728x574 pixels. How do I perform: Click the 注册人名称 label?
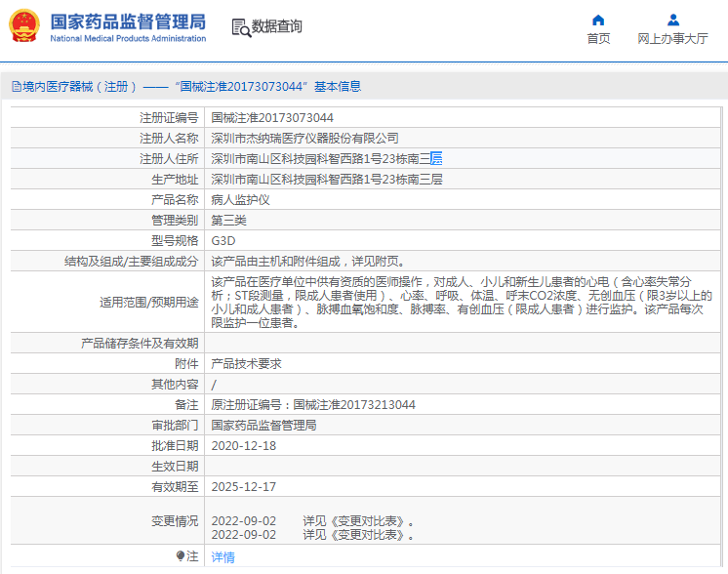[169, 139]
